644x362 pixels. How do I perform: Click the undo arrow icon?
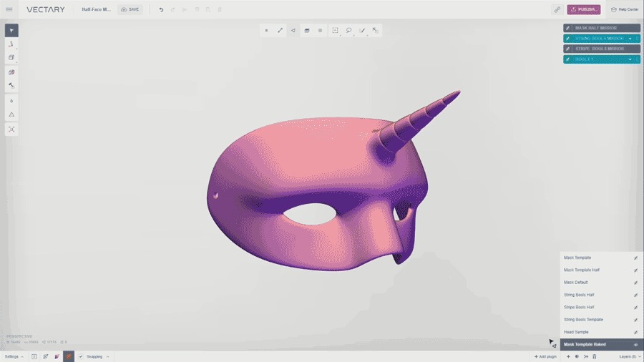161,10
